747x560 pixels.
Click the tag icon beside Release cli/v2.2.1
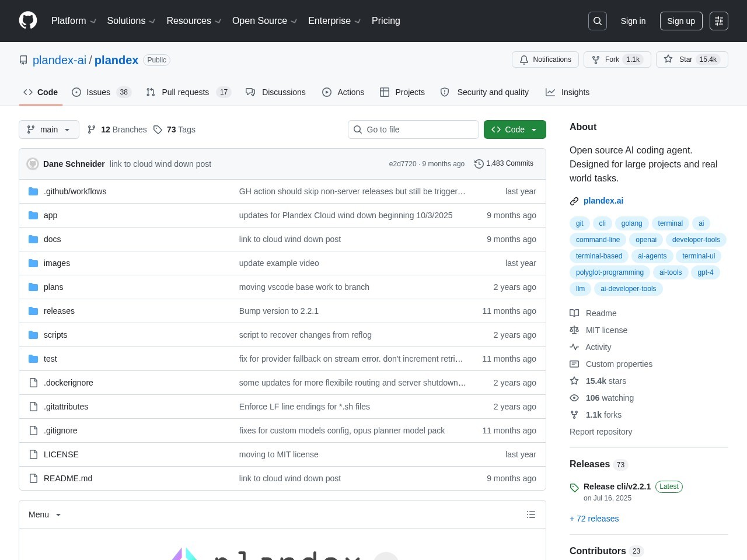(574, 488)
